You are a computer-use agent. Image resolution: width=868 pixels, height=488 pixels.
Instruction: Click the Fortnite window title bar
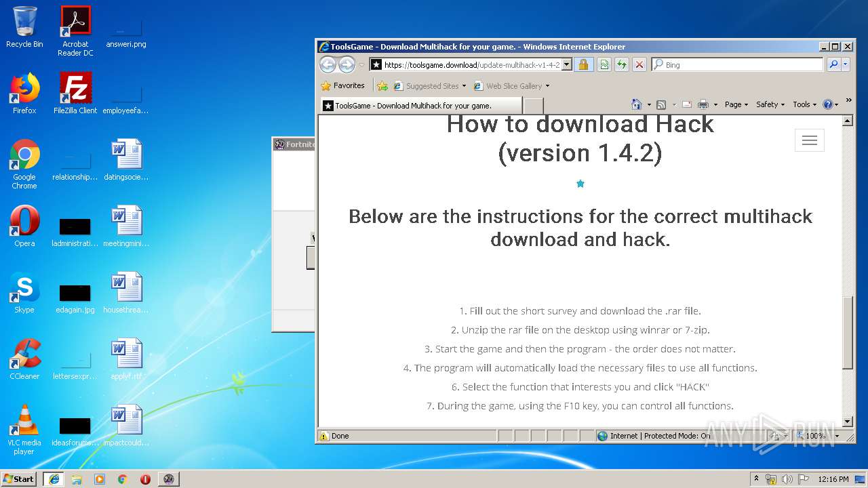pyautogui.click(x=294, y=144)
